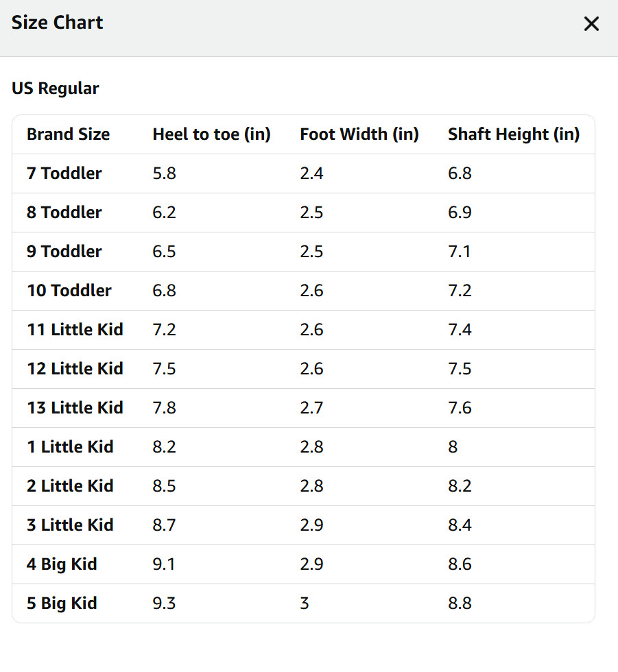Click the 12 Little Kid label
Screen dimensions: 618x672
tap(75, 369)
